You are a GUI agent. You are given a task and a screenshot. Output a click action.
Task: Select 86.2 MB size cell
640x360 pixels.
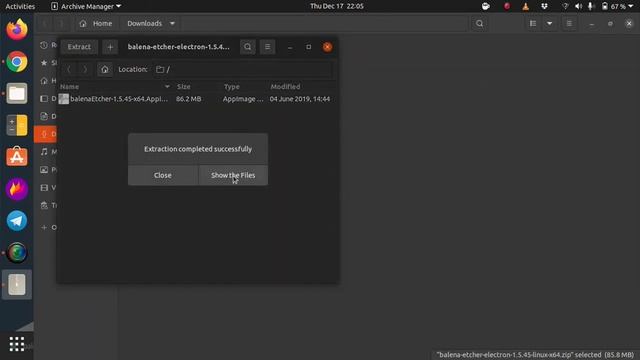(x=189, y=99)
